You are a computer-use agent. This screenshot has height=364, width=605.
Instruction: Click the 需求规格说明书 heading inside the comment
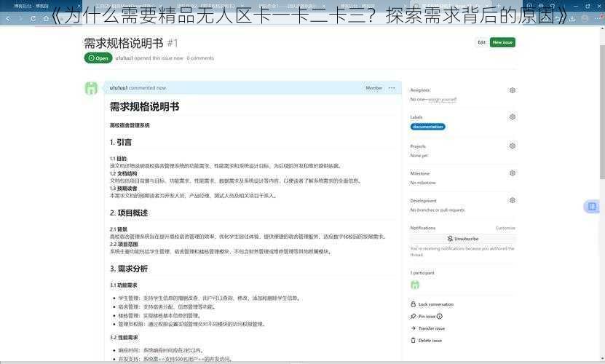(144, 106)
